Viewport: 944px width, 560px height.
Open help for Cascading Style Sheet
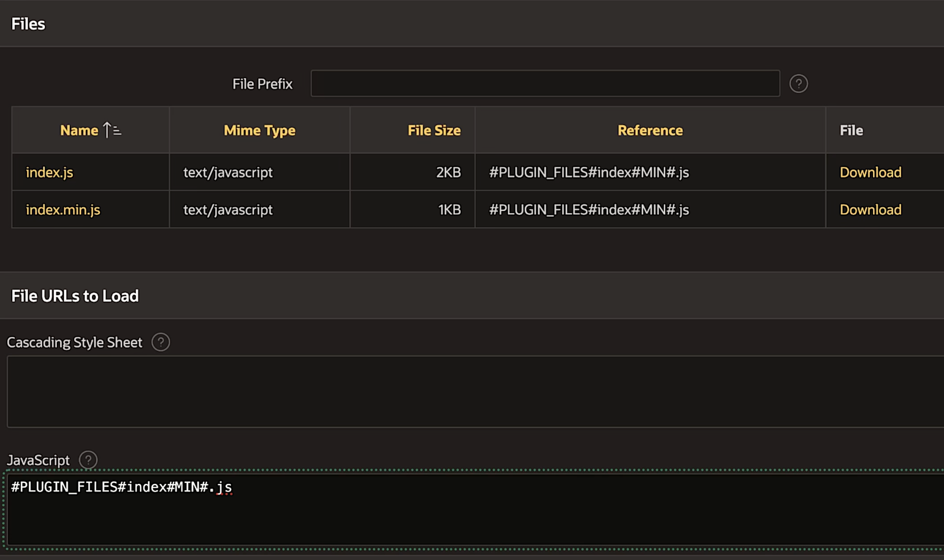[x=160, y=342]
